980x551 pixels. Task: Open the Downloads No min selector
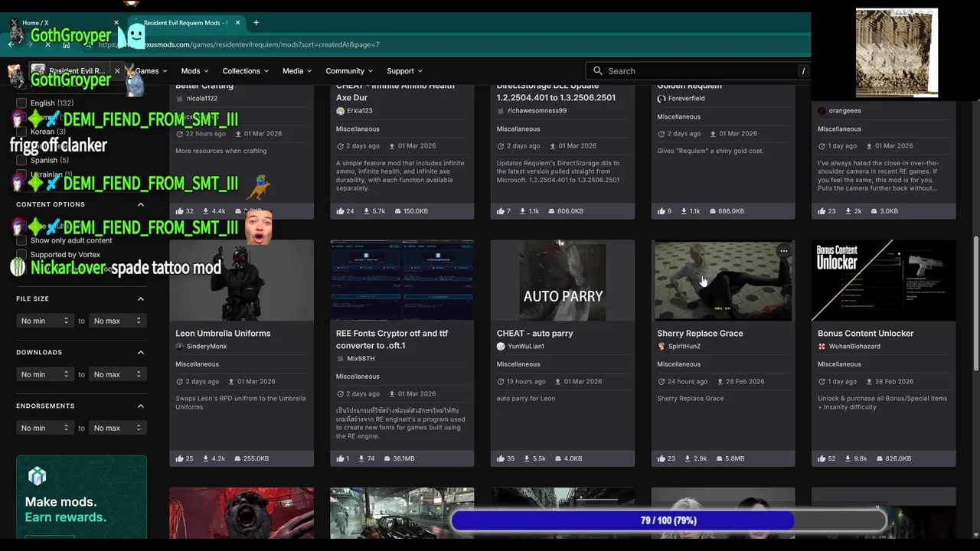click(45, 374)
